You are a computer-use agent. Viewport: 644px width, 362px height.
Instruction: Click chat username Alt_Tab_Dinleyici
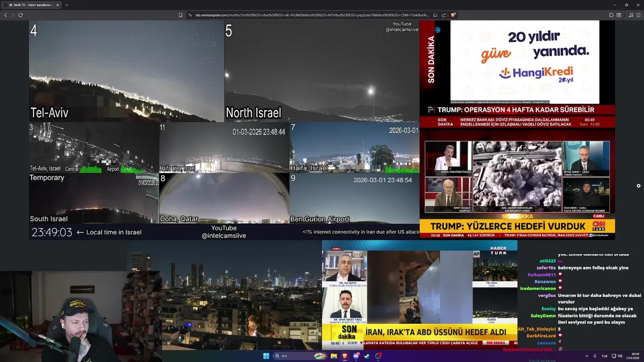[536, 329]
